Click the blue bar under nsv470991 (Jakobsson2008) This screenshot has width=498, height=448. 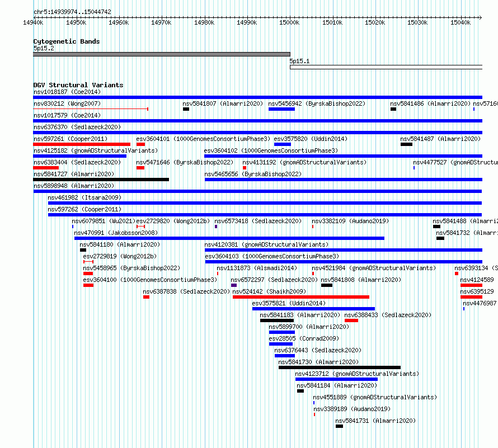[x=229, y=238]
